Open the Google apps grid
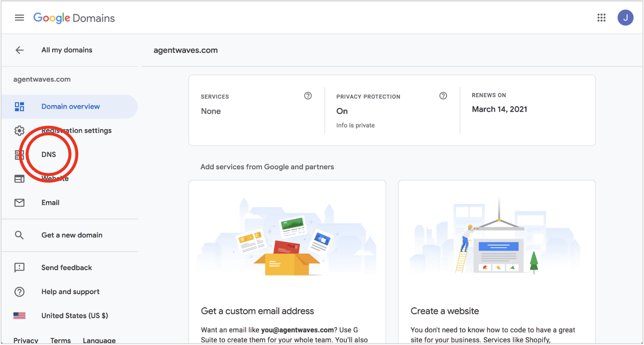 (601, 18)
